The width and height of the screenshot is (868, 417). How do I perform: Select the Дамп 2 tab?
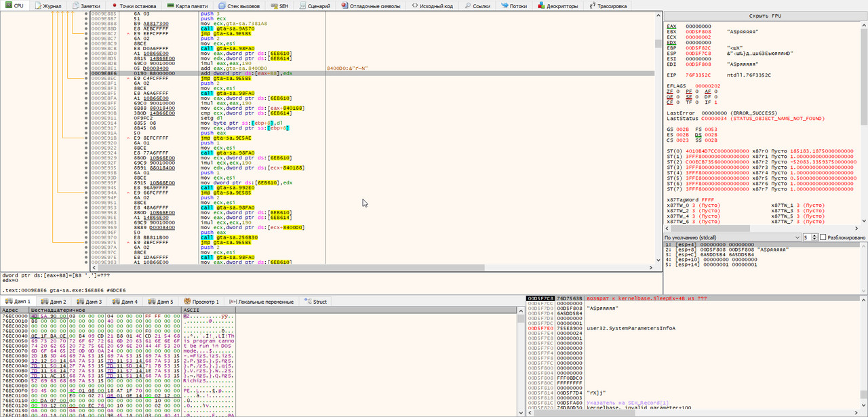click(x=53, y=301)
